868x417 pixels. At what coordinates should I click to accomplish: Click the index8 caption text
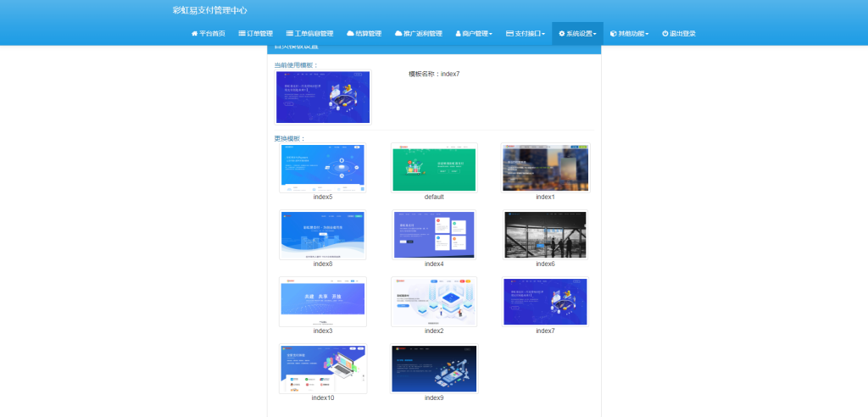[x=323, y=264]
